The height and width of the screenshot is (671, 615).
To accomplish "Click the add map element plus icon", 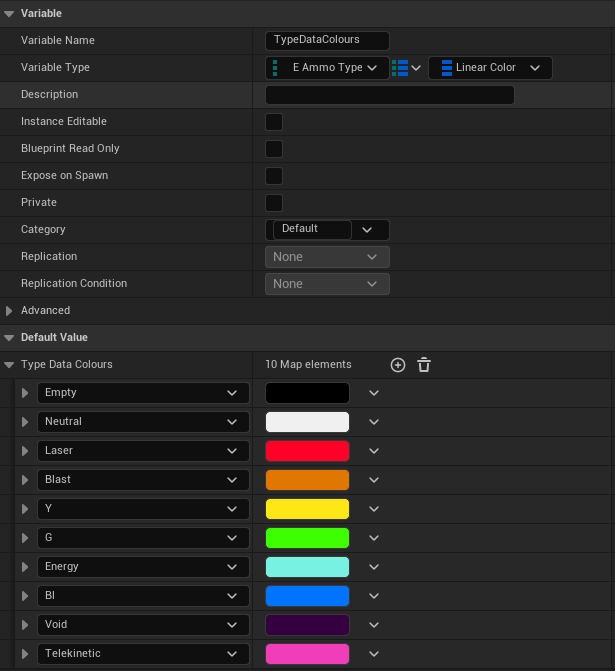I will (x=397, y=365).
